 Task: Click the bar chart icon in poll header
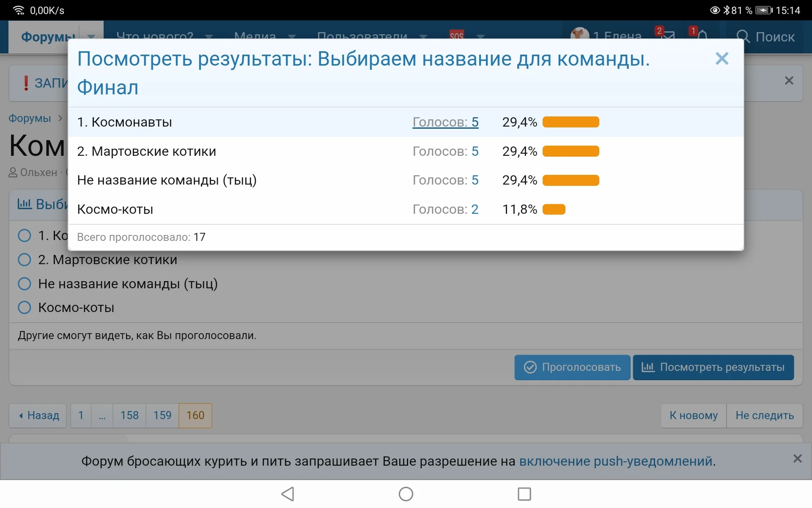pyautogui.click(x=24, y=204)
